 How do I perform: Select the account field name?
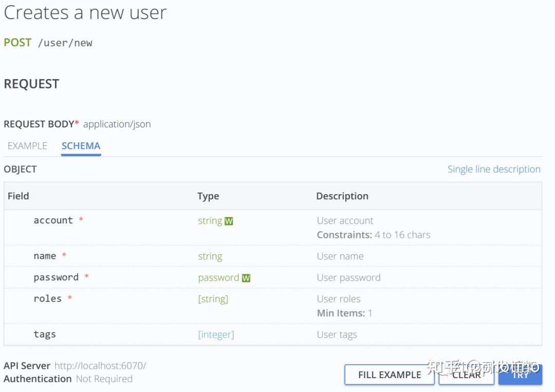pyautogui.click(x=53, y=220)
